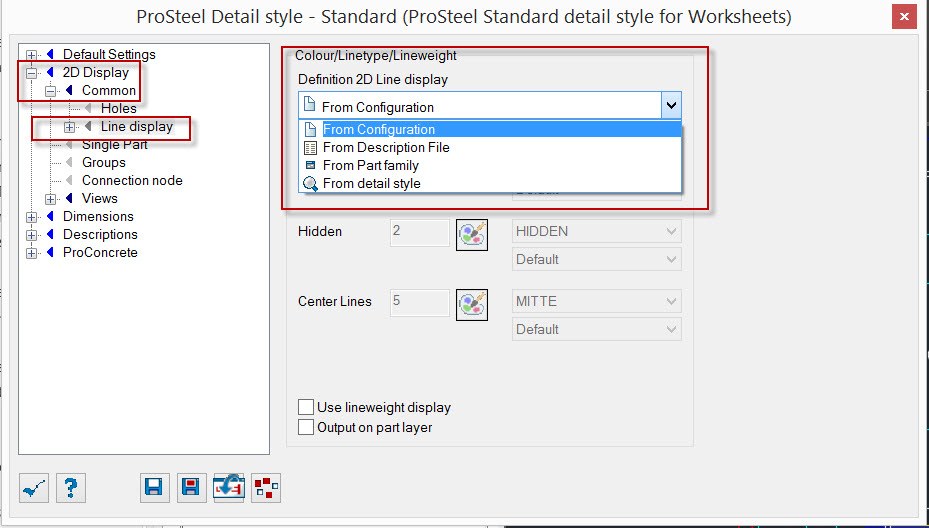The height and width of the screenshot is (528, 929).
Task: Expand the Default Settings tree node
Action: pos(31,55)
